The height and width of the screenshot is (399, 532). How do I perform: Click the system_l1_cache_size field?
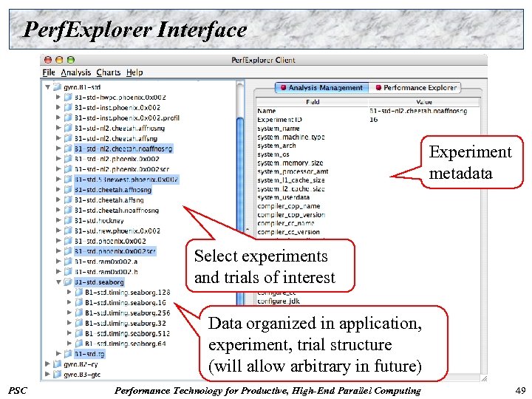pos(291,180)
